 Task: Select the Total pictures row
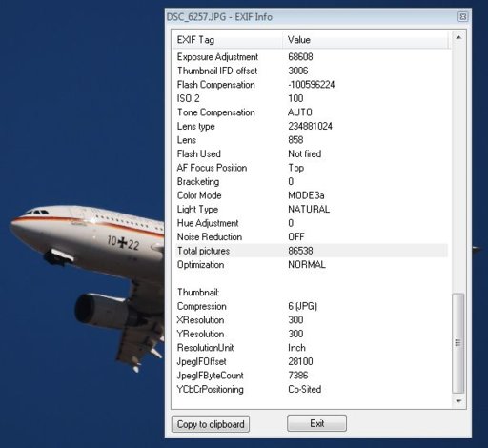coord(312,251)
